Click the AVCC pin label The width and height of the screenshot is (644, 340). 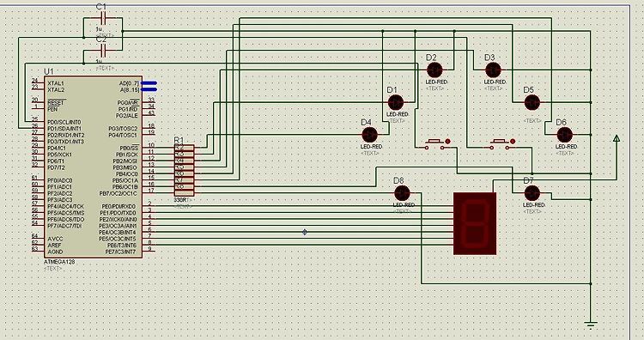pos(55,239)
